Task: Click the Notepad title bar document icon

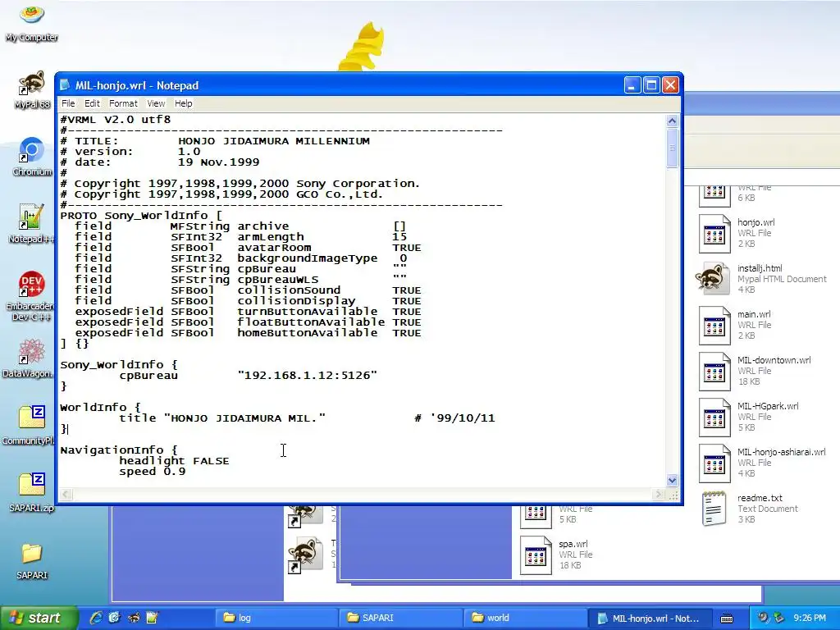Action: (x=66, y=85)
